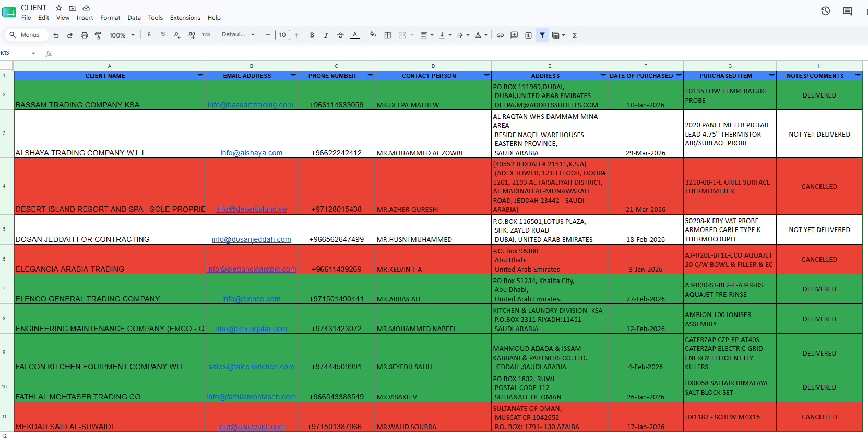Insert a link with the link icon
This screenshot has width=868, height=438.
tap(500, 35)
